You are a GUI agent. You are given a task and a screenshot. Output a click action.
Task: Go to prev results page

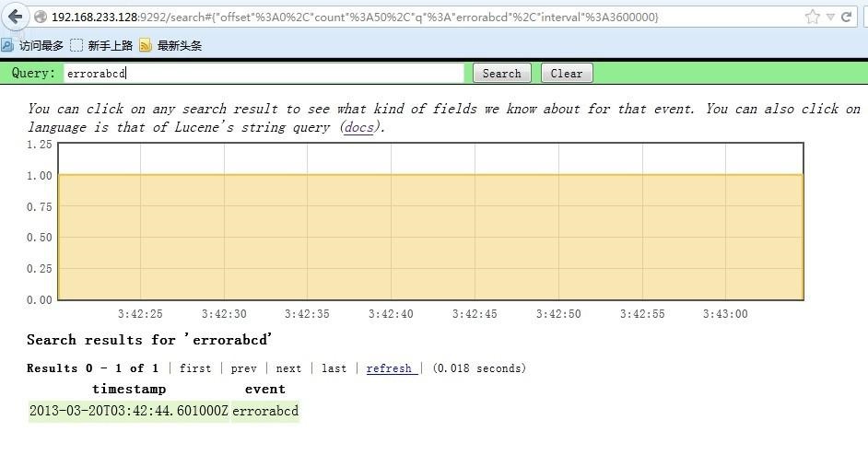[x=243, y=368]
